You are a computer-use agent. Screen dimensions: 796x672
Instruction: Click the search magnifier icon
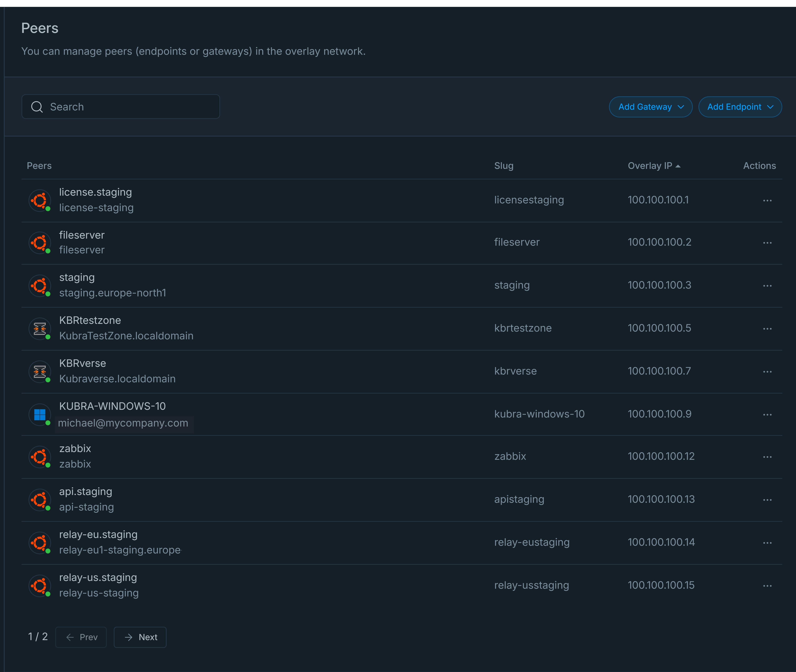point(37,107)
